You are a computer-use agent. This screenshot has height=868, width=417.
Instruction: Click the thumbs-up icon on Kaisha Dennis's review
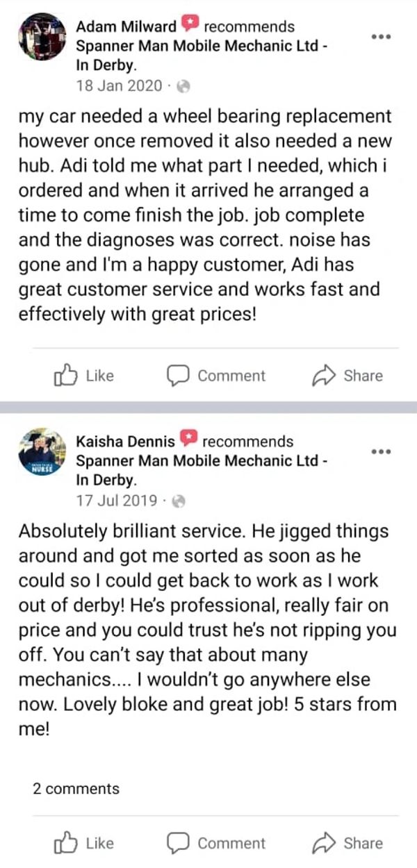(65, 843)
